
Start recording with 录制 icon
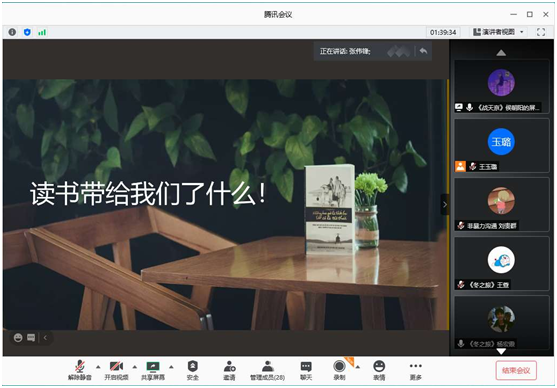coord(339,366)
